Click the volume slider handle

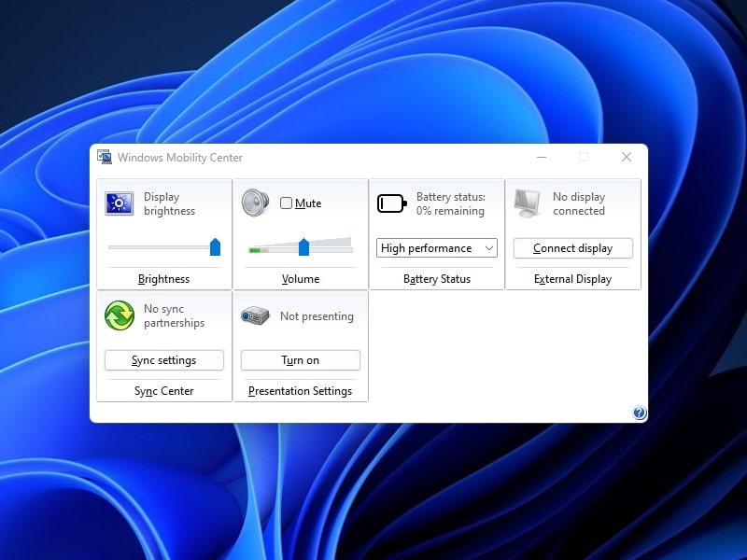click(304, 247)
